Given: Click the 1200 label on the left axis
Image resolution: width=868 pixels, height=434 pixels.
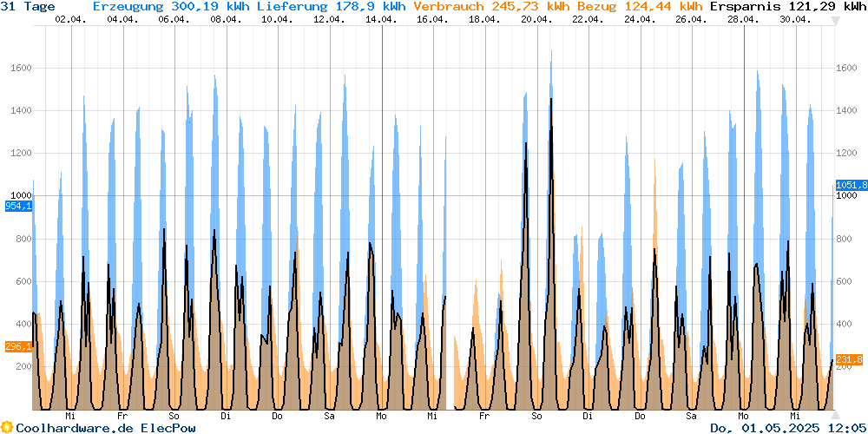Looking at the screenshot, I should point(20,154).
